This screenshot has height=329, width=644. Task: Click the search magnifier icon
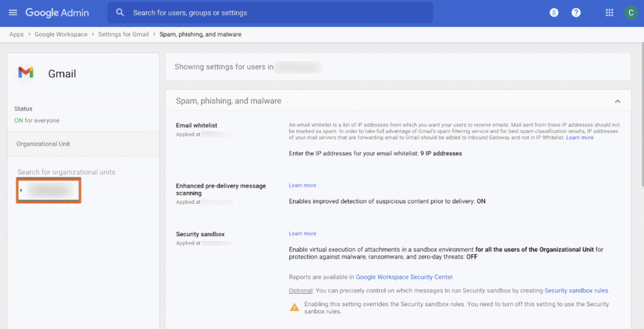tap(120, 13)
